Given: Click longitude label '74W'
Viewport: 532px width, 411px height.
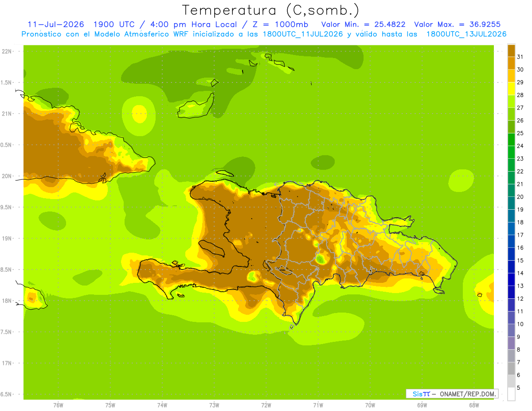Looking at the screenshot, I should [x=162, y=405].
